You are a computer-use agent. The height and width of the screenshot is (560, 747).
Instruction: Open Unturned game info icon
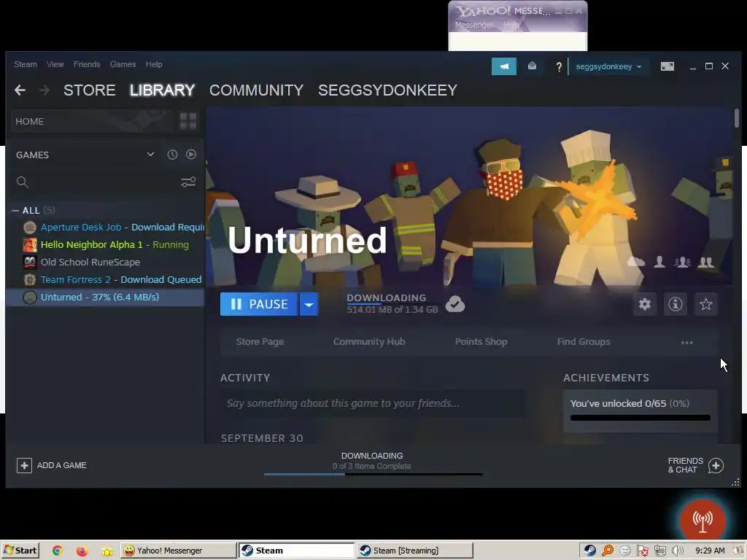(x=675, y=304)
